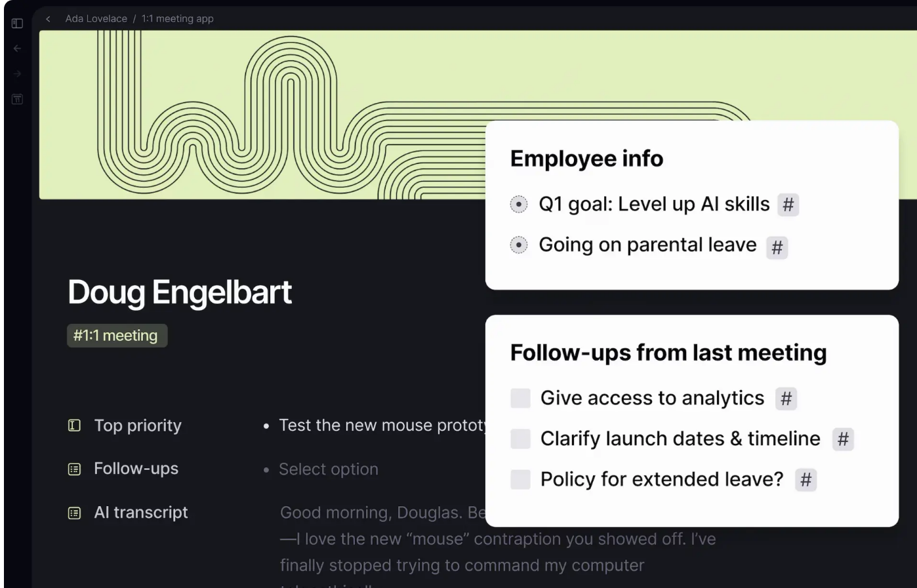Click the Top priority field icon
This screenshot has width=917, height=588.
click(x=75, y=425)
